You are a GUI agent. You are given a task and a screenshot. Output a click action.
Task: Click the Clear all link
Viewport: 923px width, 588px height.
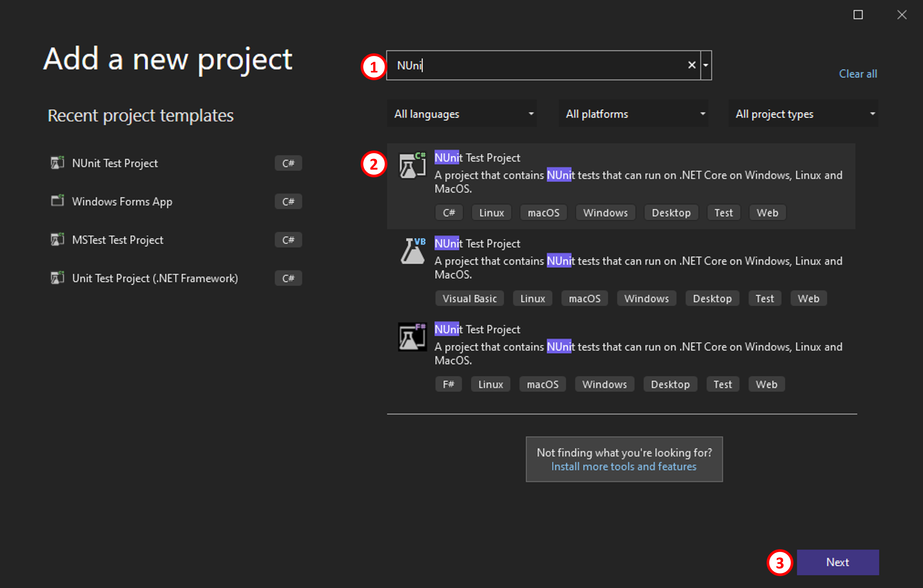pos(858,74)
